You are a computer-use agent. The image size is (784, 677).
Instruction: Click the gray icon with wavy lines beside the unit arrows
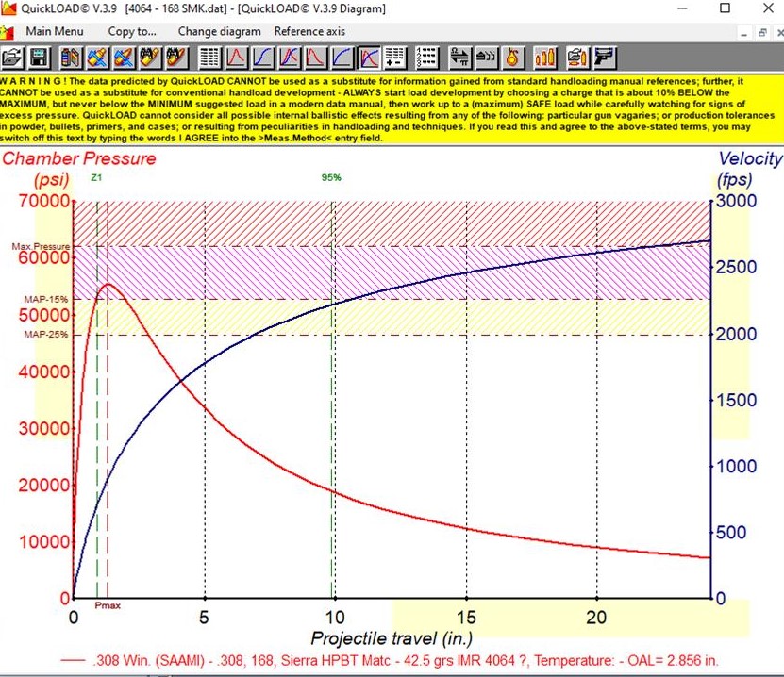(x=486, y=58)
